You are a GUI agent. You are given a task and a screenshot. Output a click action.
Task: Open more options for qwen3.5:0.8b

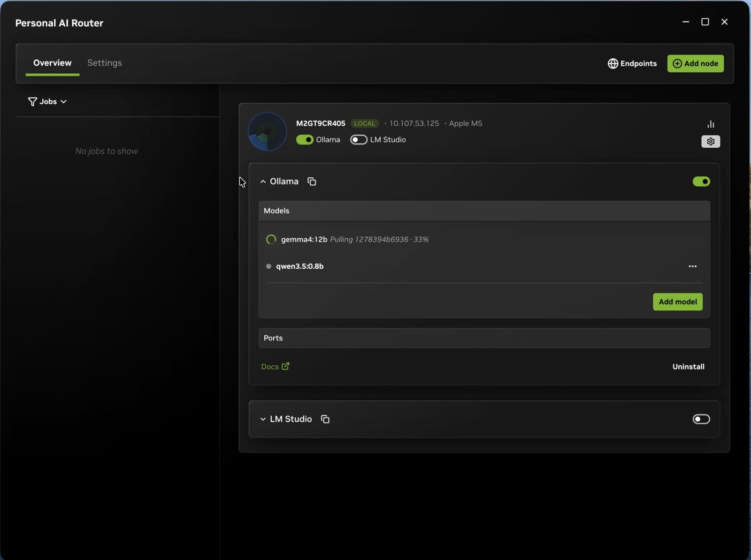692,266
